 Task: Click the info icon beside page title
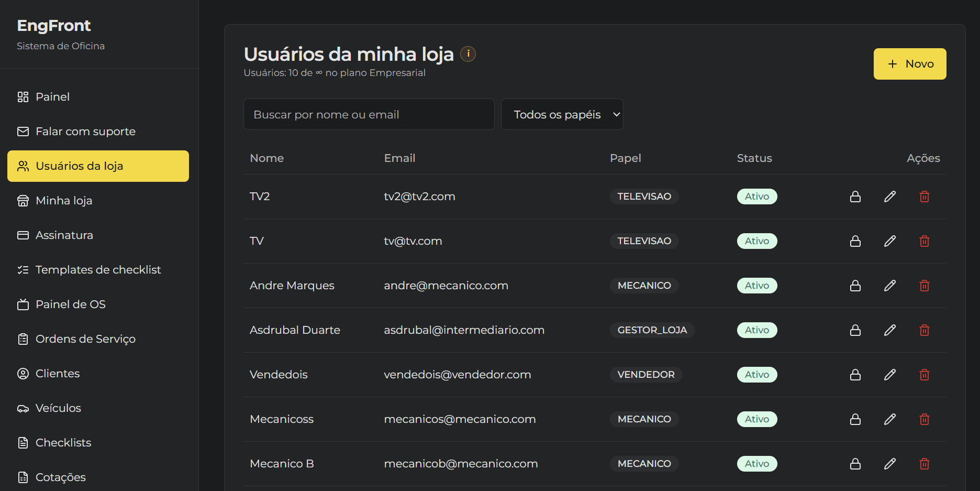(468, 53)
